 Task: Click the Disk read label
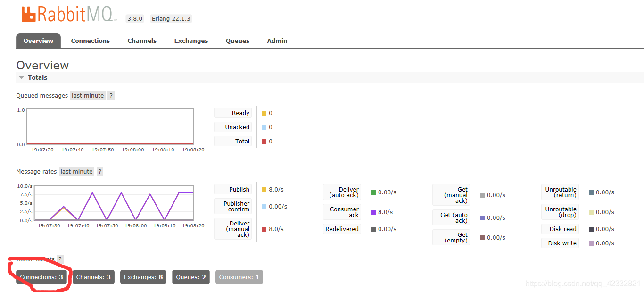coord(560,229)
